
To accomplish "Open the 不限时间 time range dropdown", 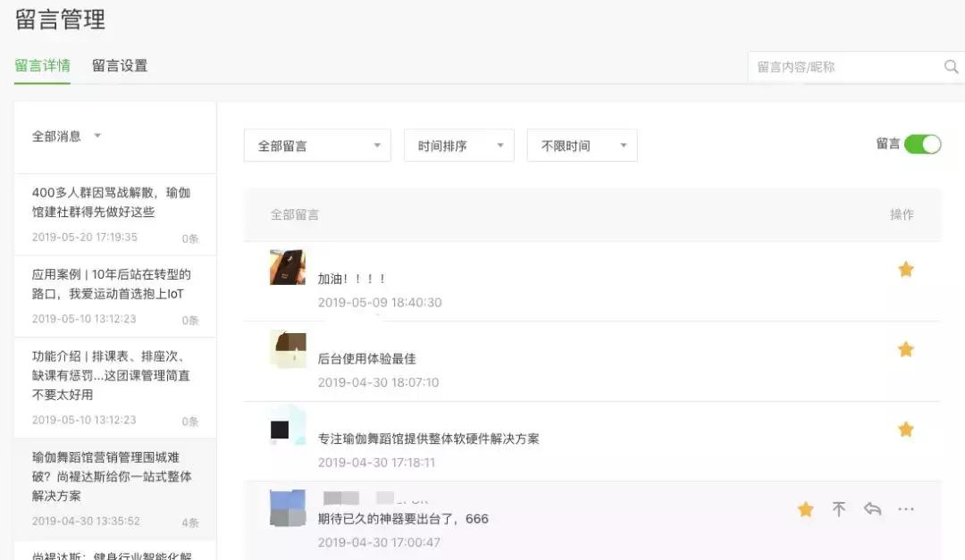I will click(582, 144).
